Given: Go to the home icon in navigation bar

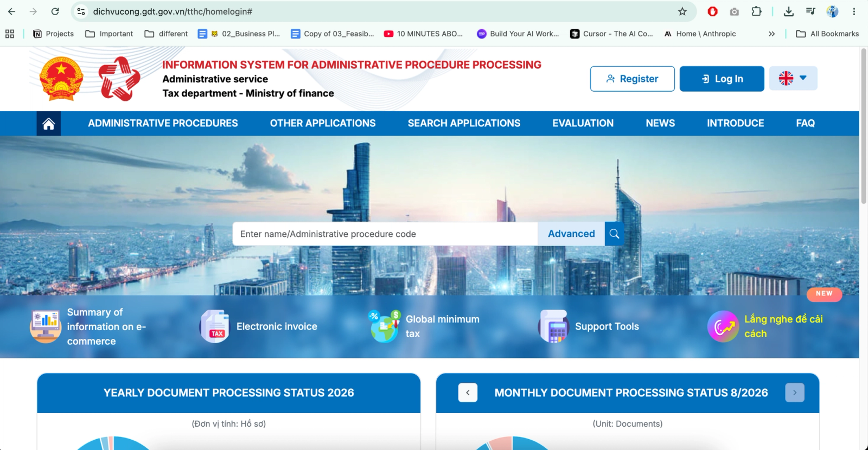Looking at the screenshot, I should (x=49, y=124).
